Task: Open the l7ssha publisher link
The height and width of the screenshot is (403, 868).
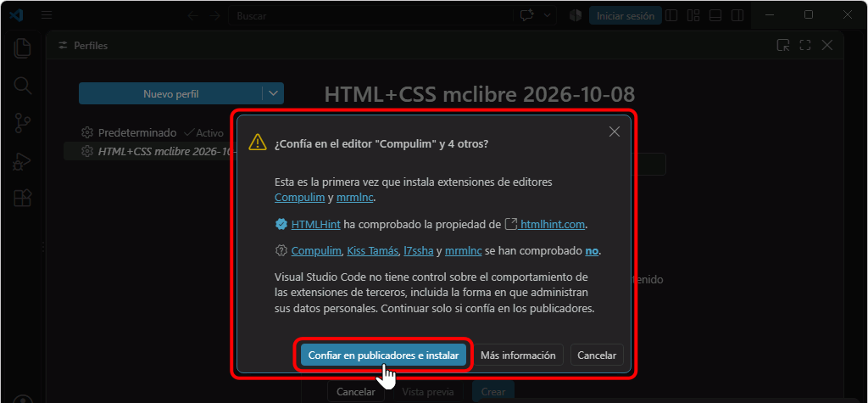Action: pos(419,251)
